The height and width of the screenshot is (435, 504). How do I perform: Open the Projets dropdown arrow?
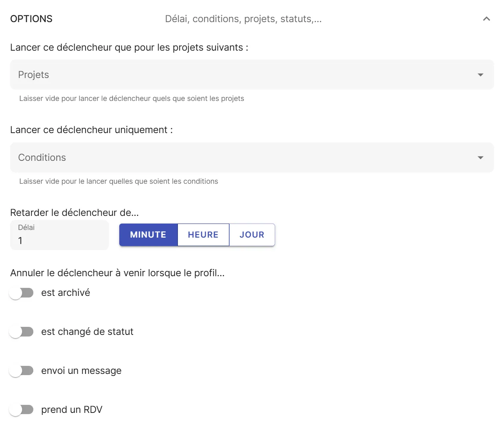[480, 75]
